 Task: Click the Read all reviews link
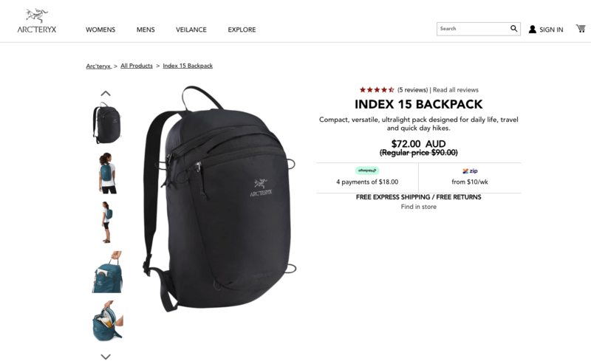(x=455, y=90)
